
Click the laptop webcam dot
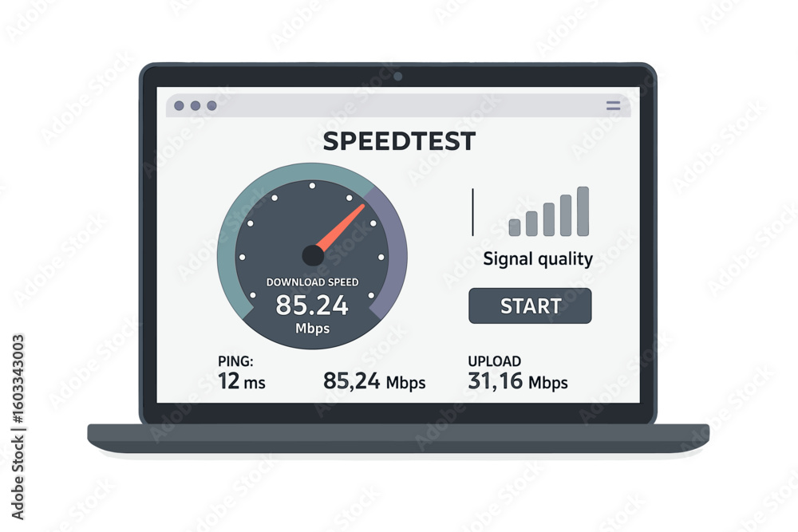pos(398,77)
